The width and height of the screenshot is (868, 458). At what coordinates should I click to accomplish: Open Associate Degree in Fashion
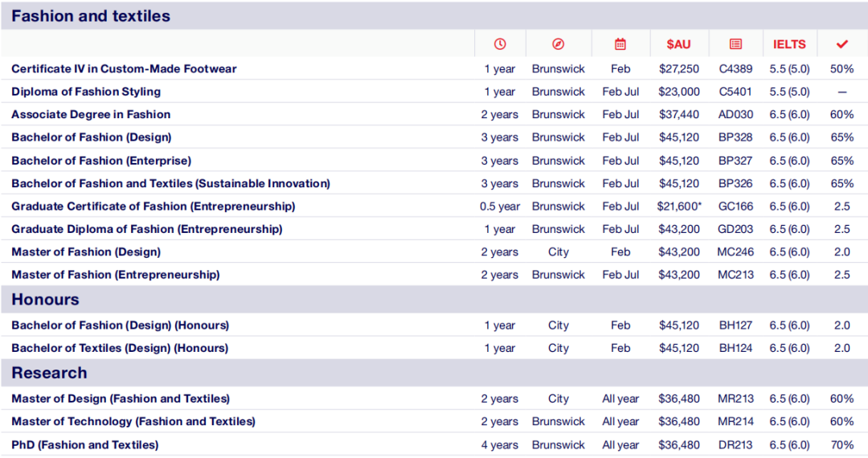(x=91, y=114)
